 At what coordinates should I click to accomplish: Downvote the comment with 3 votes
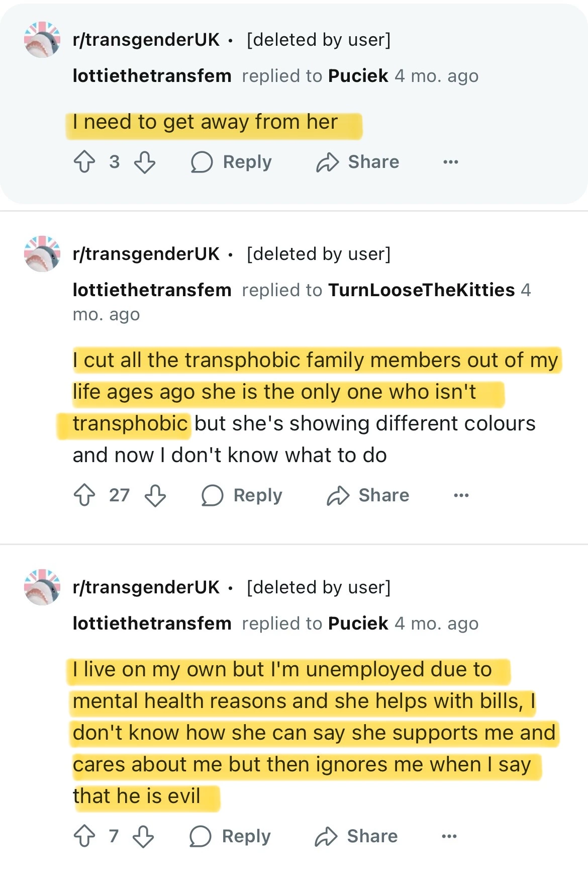[145, 162]
